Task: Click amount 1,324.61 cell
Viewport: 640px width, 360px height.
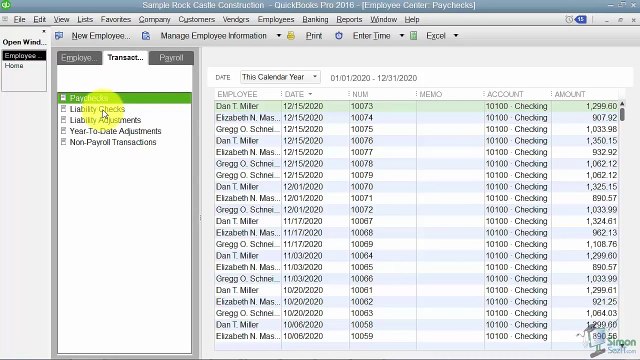Action: tap(585, 221)
